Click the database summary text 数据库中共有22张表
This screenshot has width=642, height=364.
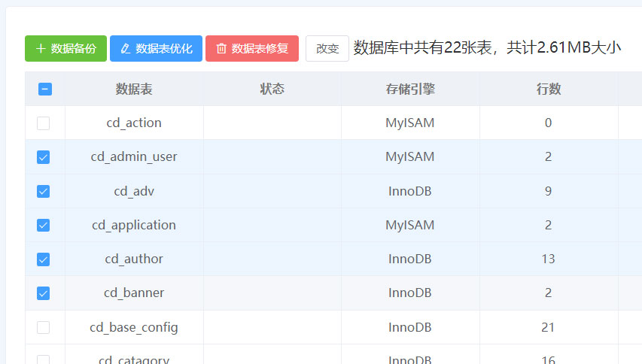(x=422, y=48)
